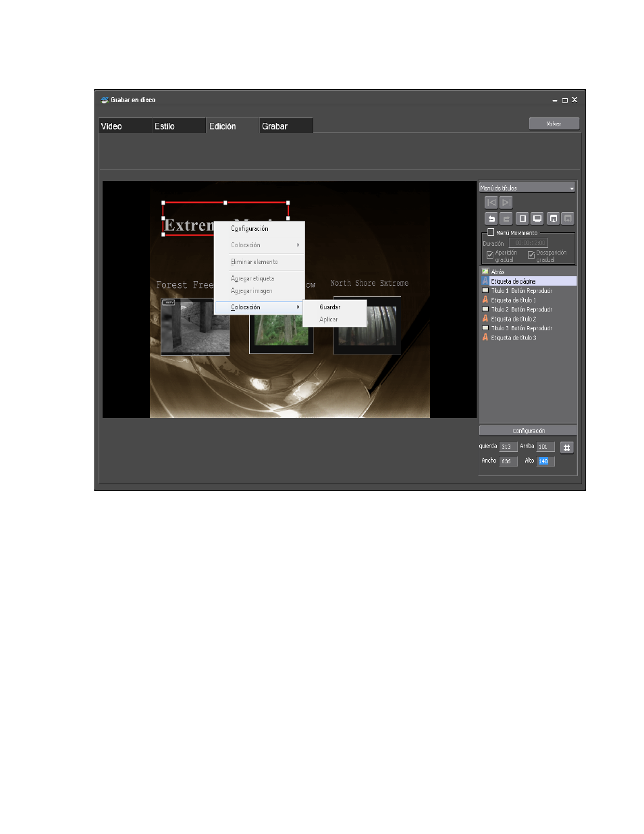The height and width of the screenshot is (834, 644).
Task: Select Etiqueta de título 1 row
Action: click(529, 300)
